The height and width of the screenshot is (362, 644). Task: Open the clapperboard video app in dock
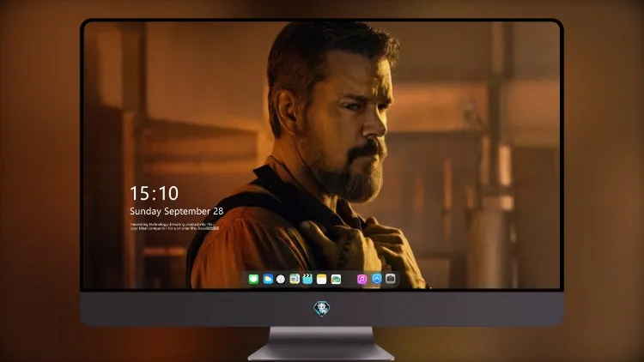[x=307, y=280]
